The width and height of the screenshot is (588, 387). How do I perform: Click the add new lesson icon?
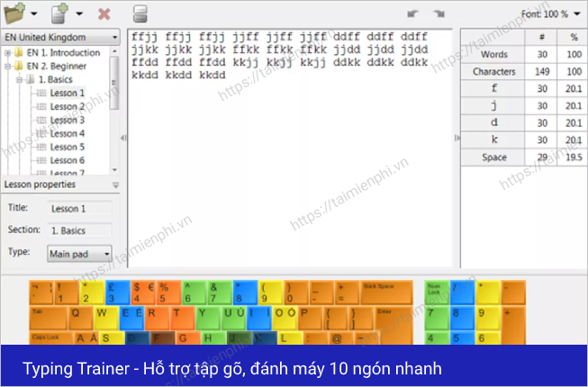(x=59, y=13)
